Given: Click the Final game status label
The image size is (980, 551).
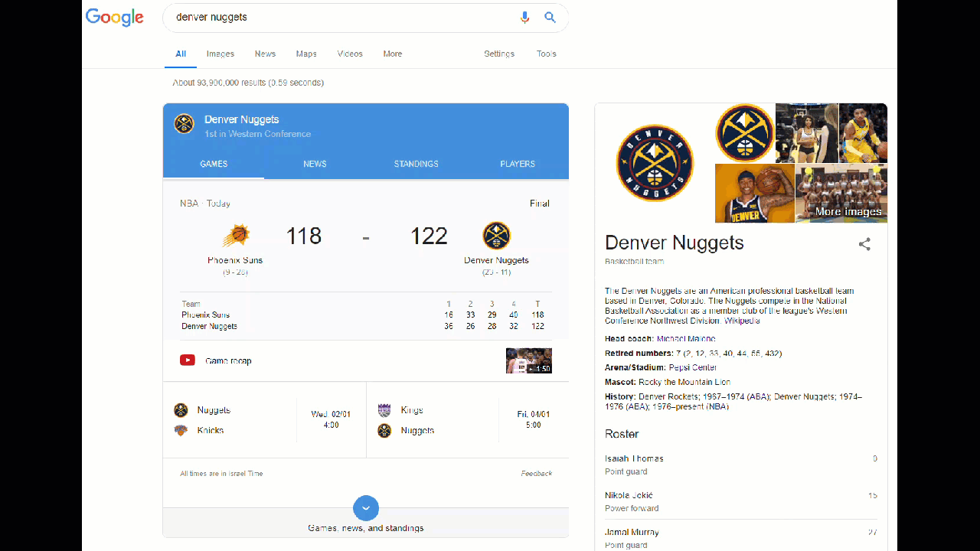Looking at the screenshot, I should [x=540, y=204].
